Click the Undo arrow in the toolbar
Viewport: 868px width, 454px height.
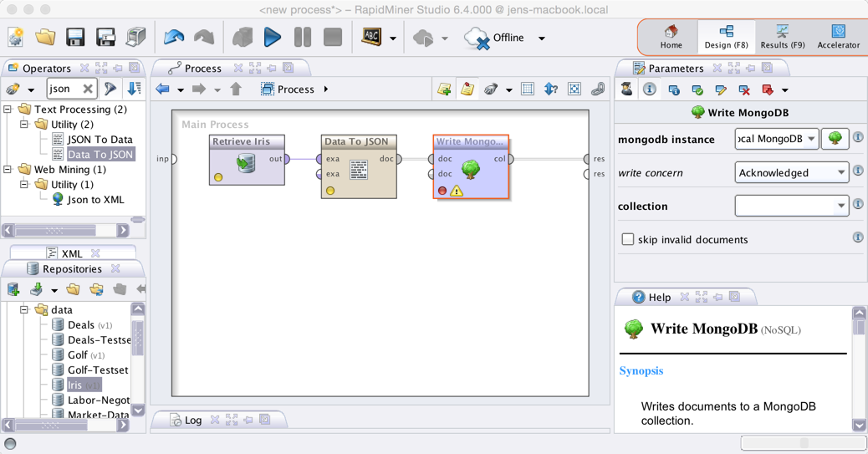174,38
